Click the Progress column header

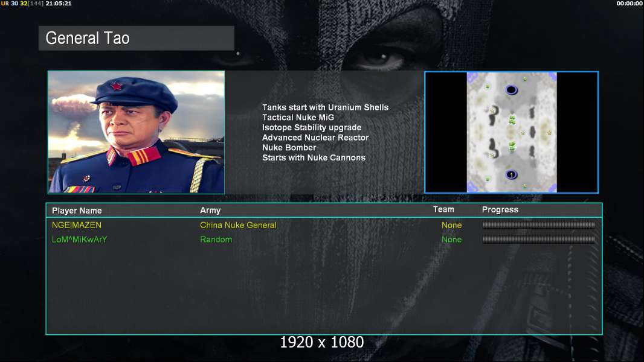click(500, 210)
